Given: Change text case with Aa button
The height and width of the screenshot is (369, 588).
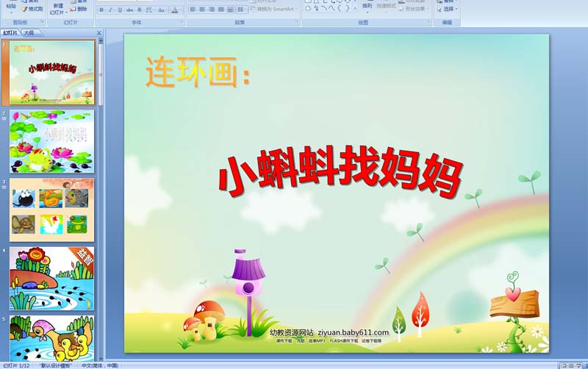Looking at the screenshot, I should click(161, 10).
